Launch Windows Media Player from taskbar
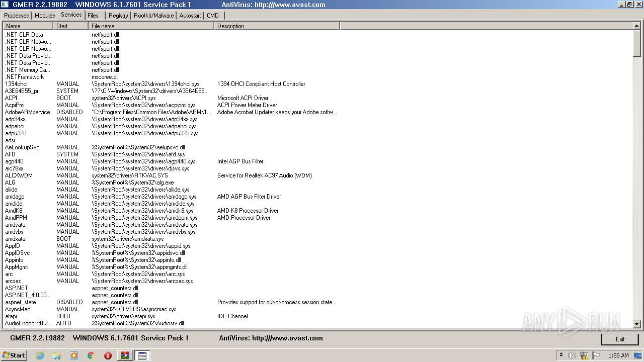Viewport: 644px width, 362px height. [x=74, y=355]
